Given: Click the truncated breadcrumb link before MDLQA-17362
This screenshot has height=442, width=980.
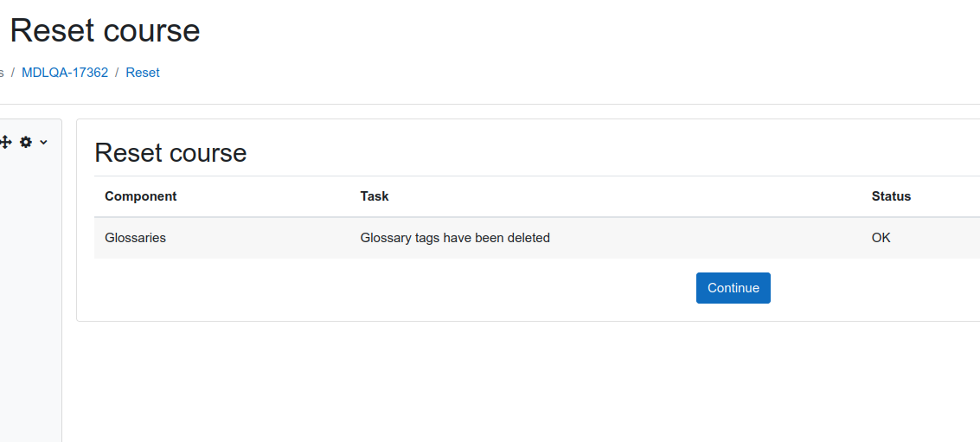Looking at the screenshot, I should (2, 73).
